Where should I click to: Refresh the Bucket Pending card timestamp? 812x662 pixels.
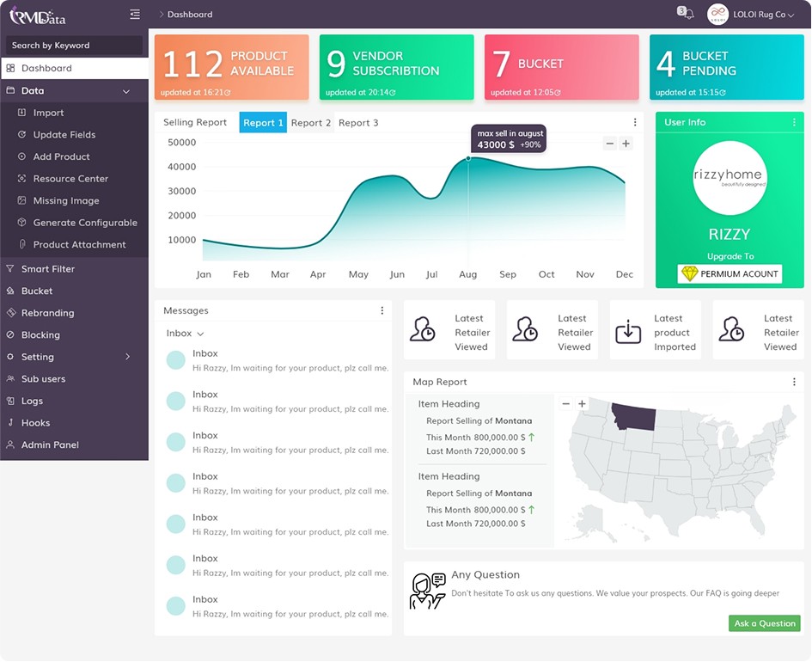point(723,93)
